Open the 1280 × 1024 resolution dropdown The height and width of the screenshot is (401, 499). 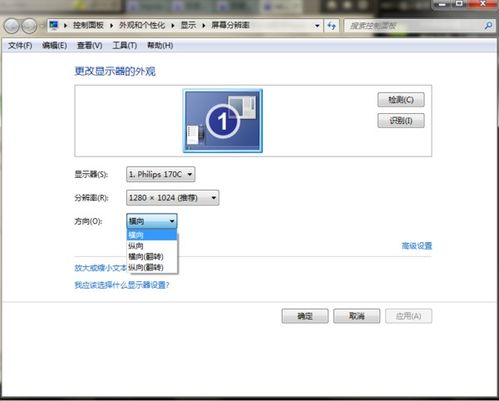point(173,198)
